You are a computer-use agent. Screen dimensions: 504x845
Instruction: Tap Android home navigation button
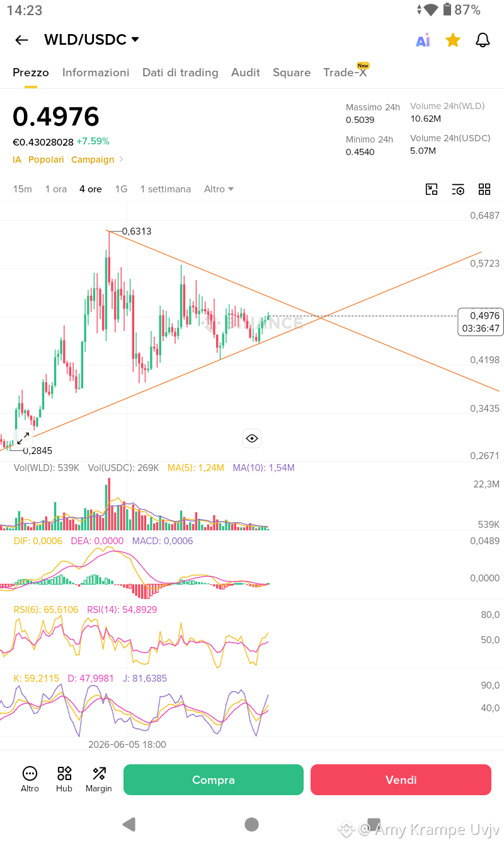tap(252, 824)
